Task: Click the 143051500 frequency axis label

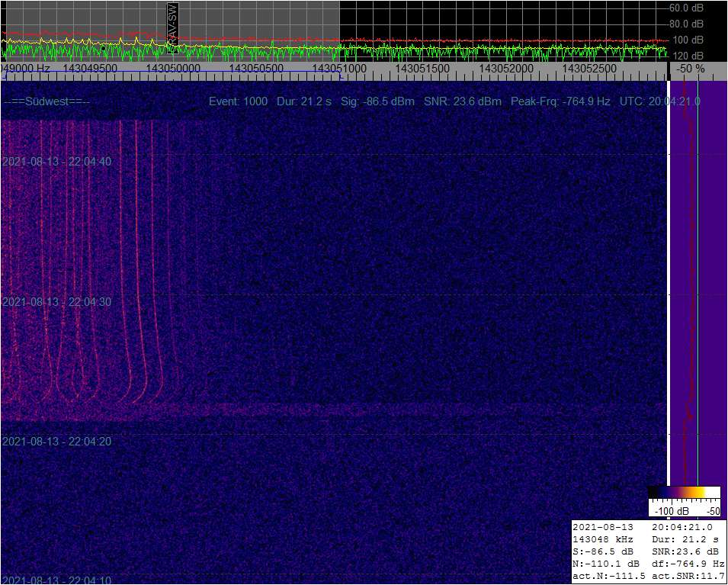Action: click(x=422, y=69)
